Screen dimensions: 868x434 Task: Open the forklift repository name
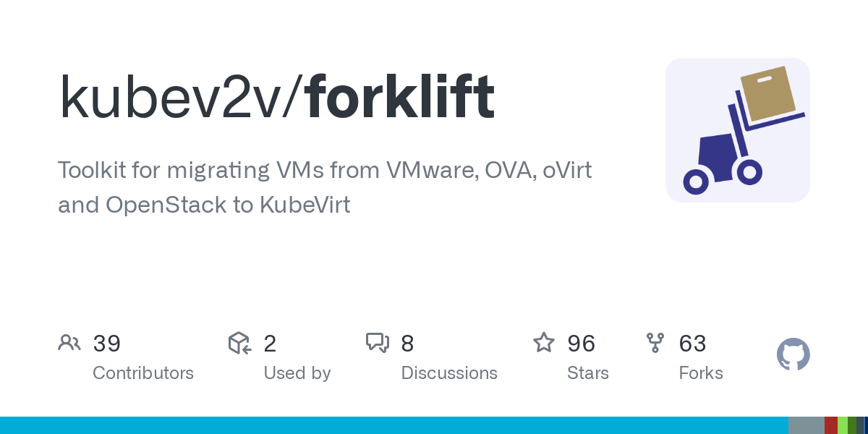[400, 98]
